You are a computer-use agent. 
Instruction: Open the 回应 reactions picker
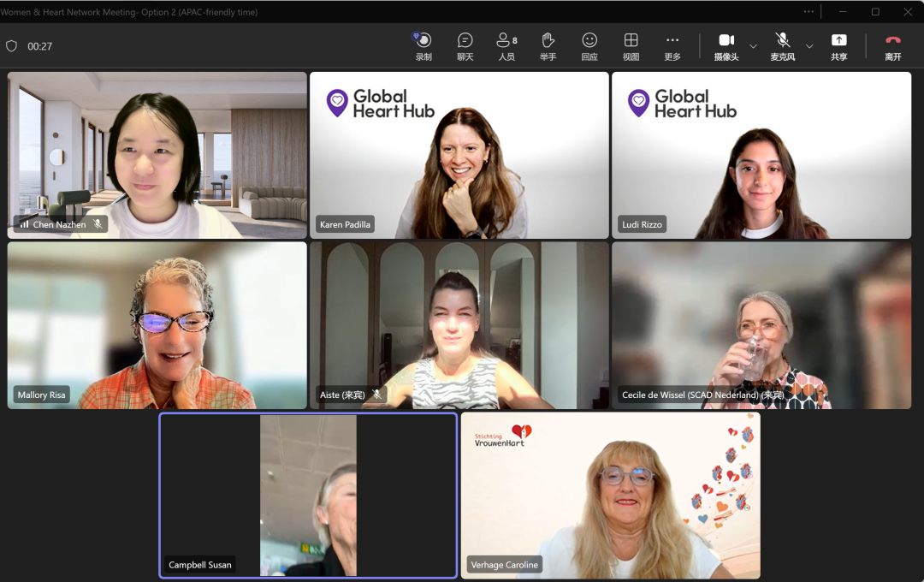click(x=589, y=46)
